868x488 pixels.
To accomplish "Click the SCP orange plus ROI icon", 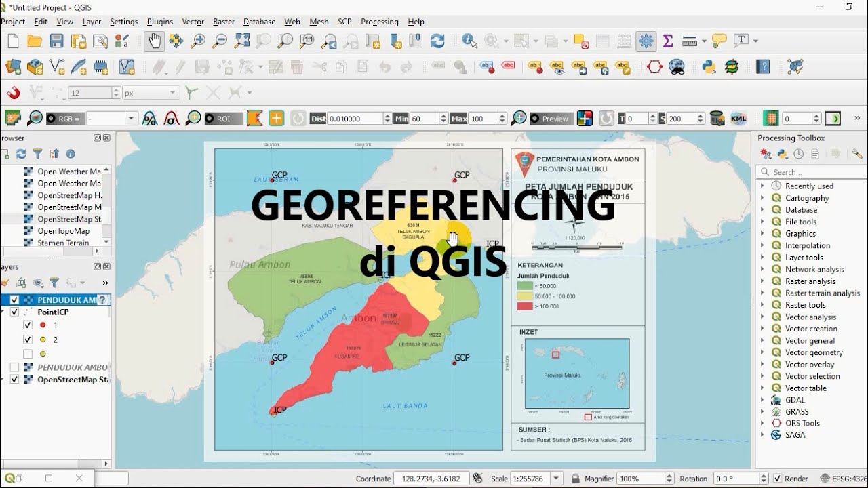I will 277,119.
